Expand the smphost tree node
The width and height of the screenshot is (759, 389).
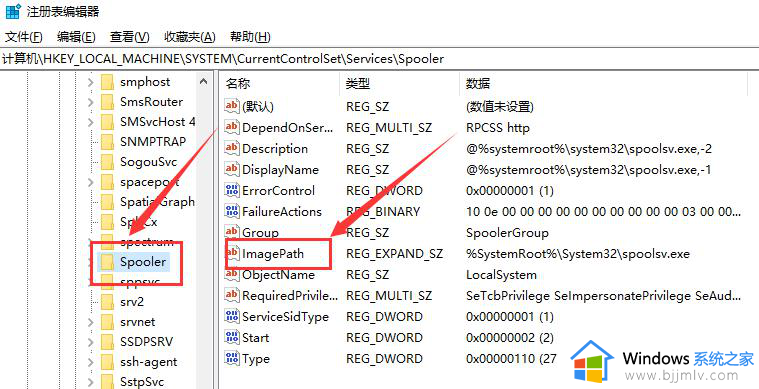[91, 82]
